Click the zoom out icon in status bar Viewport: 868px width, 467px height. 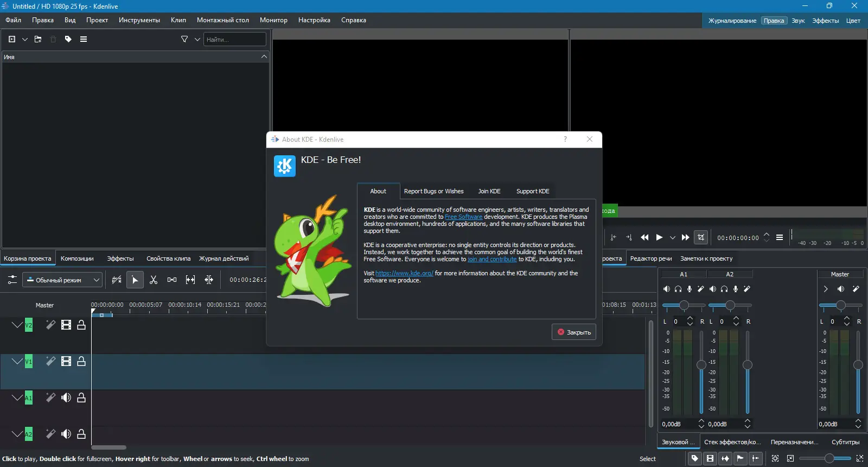pos(790,458)
